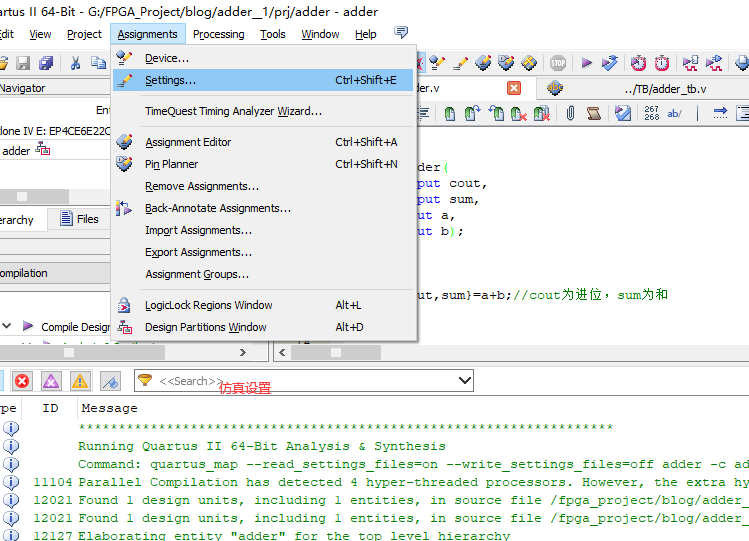This screenshot has width=749, height=541.
Task: Click the Settings pencil toolbar icon
Action: [x=460, y=63]
